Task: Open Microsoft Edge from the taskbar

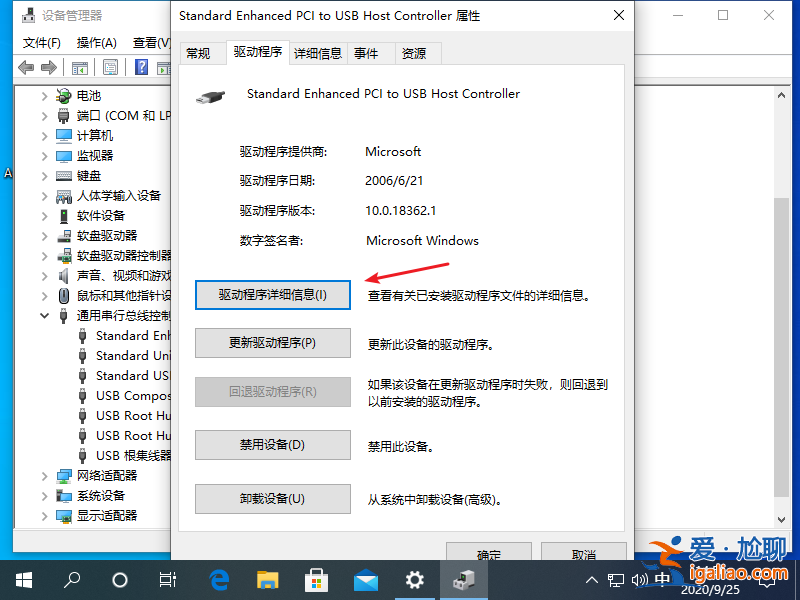Action: tap(219, 578)
